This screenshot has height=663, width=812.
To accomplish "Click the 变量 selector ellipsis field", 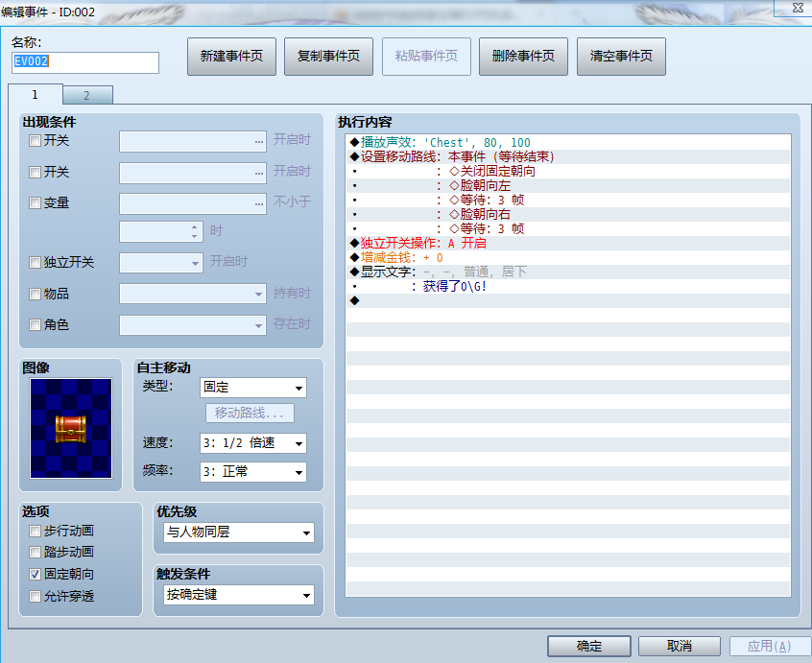I will coord(193,204).
